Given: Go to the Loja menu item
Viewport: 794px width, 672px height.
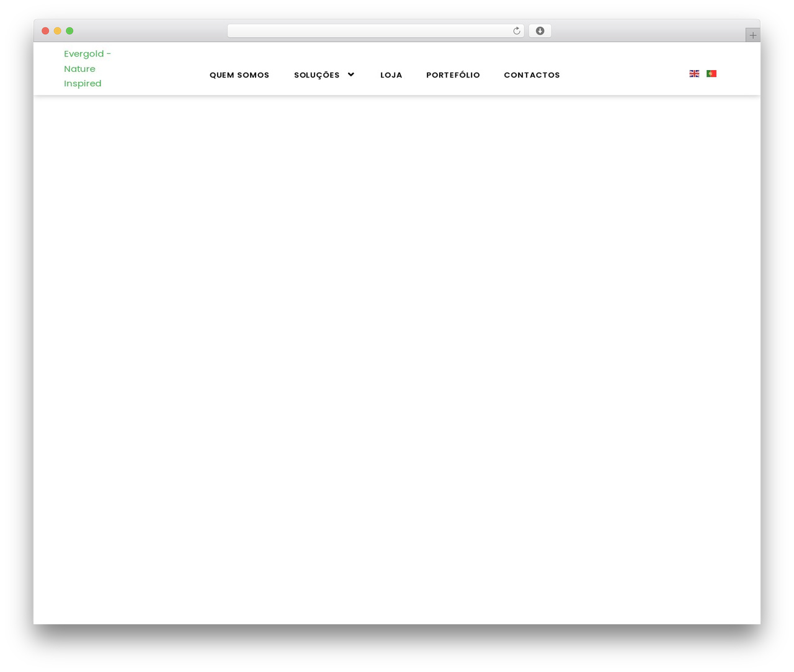Looking at the screenshot, I should (391, 75).
